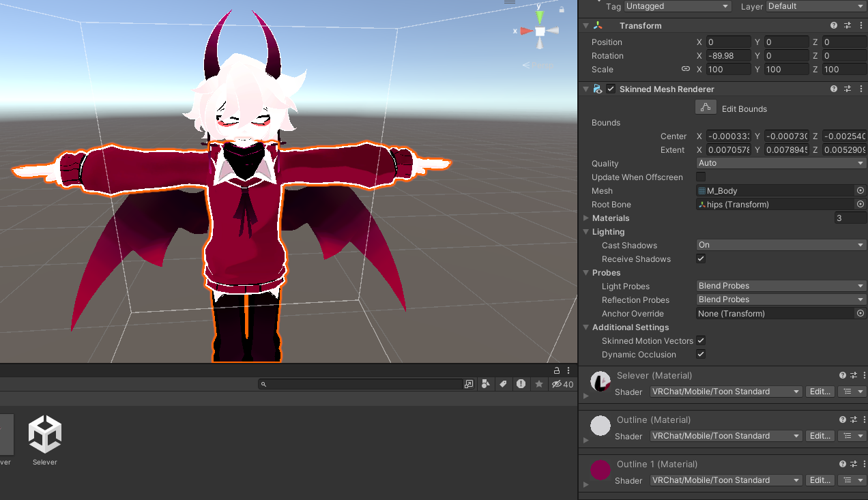Filter project assets by label

(x=503, y=384)
